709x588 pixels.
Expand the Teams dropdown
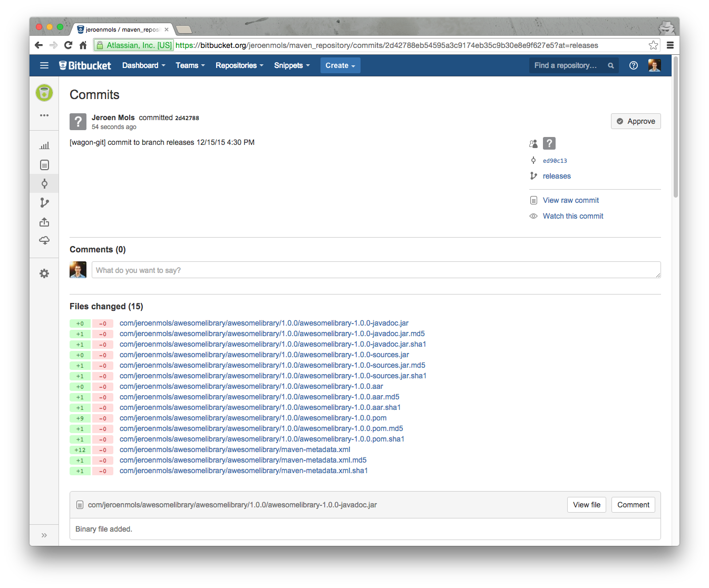pos(190,65)
